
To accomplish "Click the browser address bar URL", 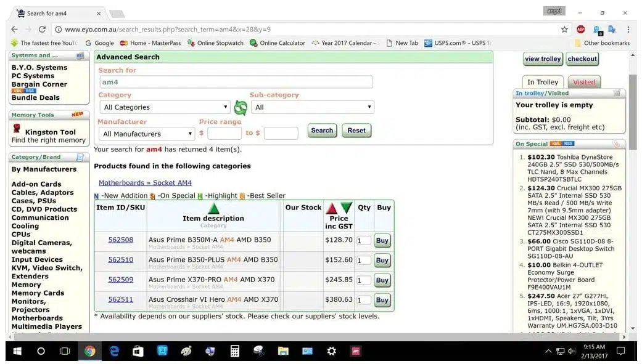I will point(168,30).
